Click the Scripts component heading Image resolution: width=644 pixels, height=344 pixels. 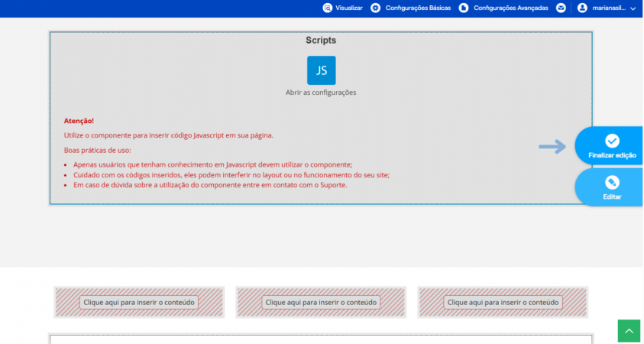tap(321, 41)
